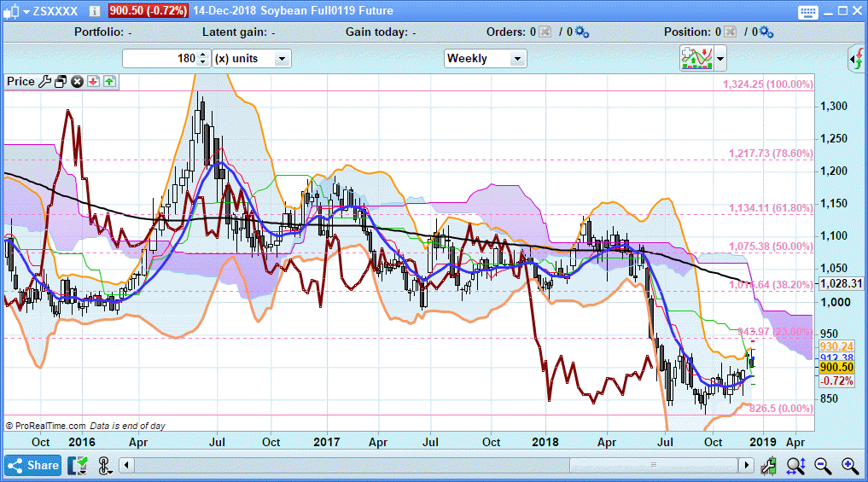The width and height of the screenshot is (868, 482).
Task: Move Price panel down with red arrow
Action: point(93,82)
